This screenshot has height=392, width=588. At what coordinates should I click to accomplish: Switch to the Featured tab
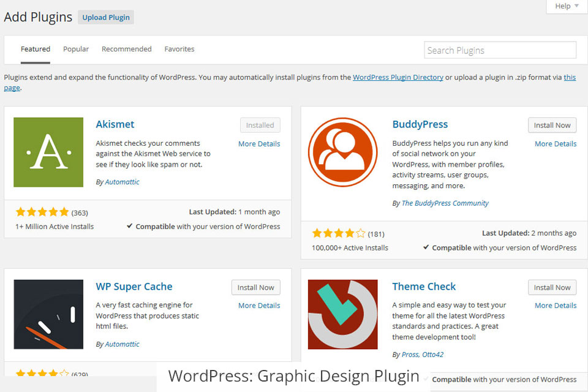point(36,49)
